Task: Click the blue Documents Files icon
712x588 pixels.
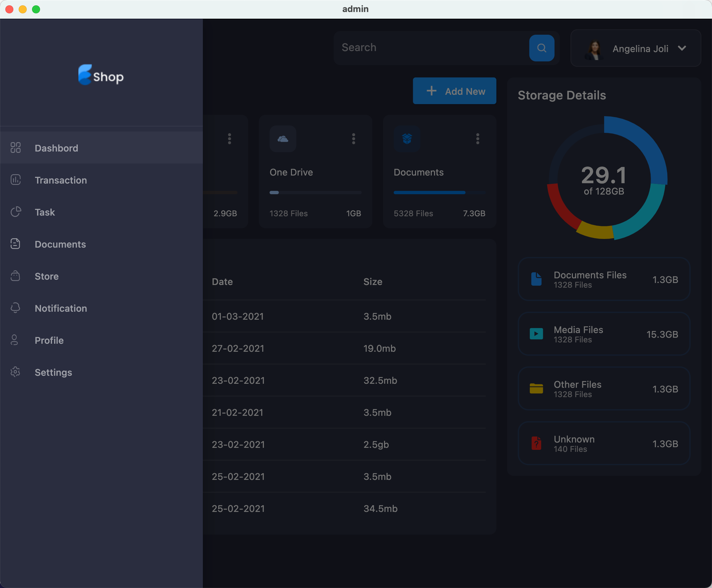Action: (536, 279)
